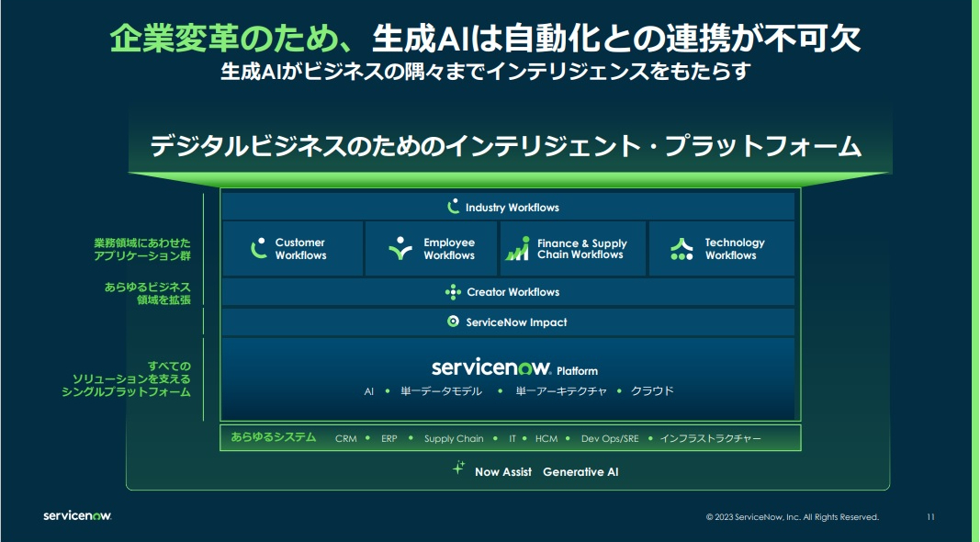Click the word Platform beside logo
This screenshot has height=542, width=980.
[577, 371]
